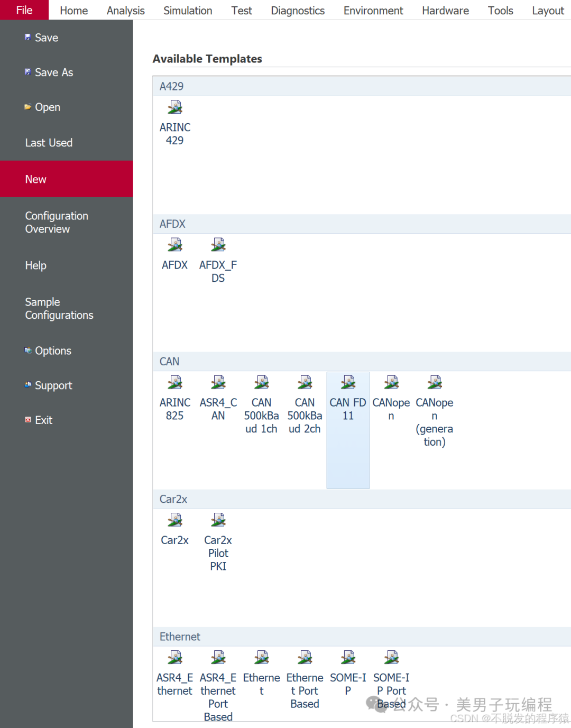The image size is (571, 728).
Task: Select the ARINC 429 template icon
Action: point(175,108)
